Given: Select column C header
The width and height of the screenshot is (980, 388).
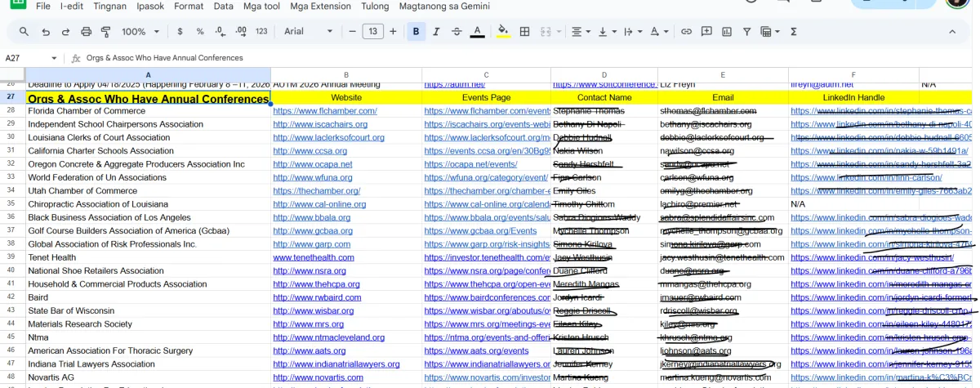Looking at the screenshot, I should 486,76.
